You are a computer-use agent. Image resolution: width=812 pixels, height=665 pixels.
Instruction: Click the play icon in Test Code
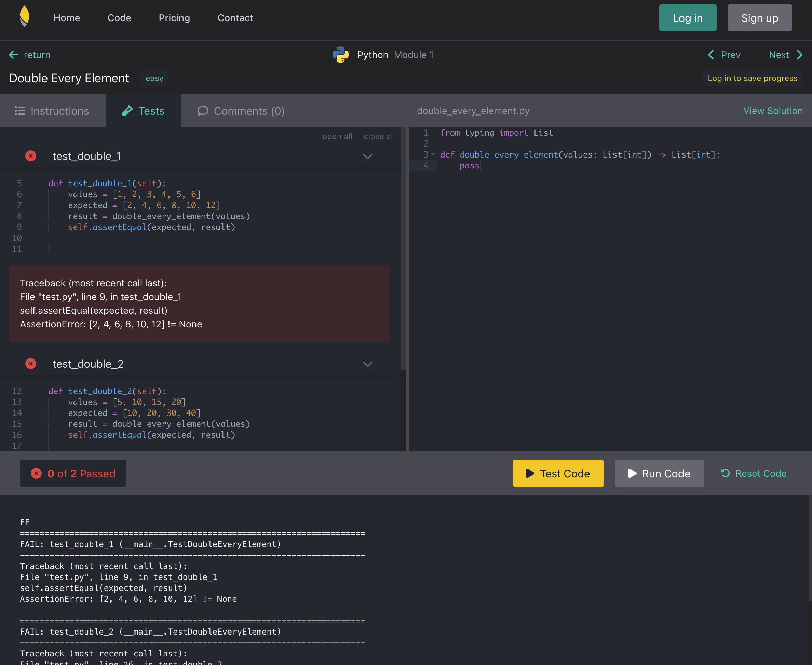pyautogui.click(x=530, y=474)
